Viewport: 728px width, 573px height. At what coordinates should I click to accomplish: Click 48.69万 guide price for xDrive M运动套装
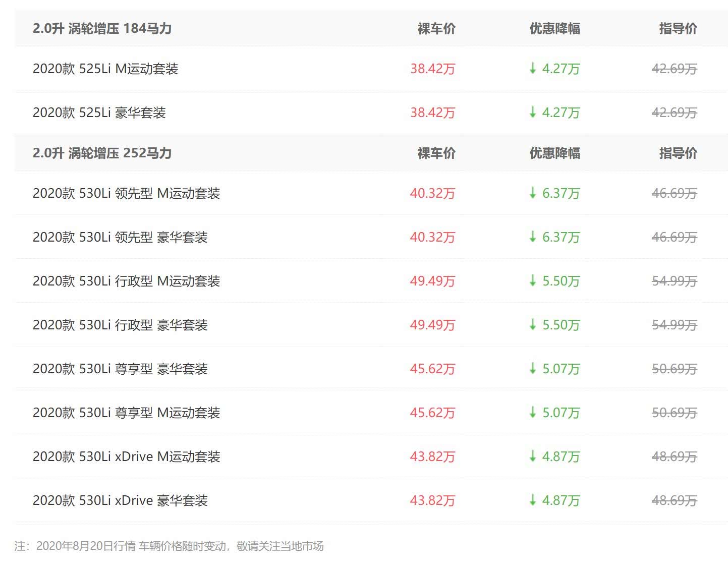674,456
